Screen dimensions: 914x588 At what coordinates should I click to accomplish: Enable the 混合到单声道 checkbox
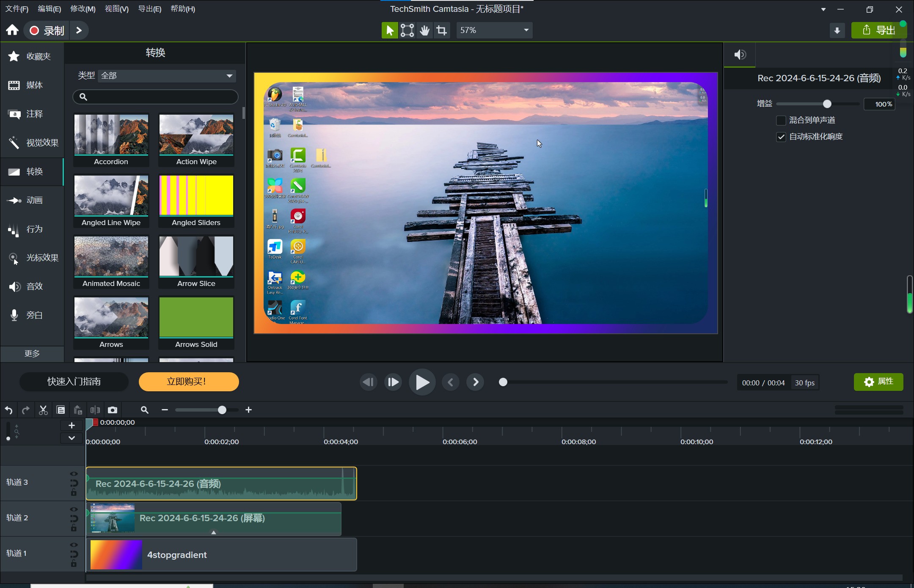pos(781,120)
